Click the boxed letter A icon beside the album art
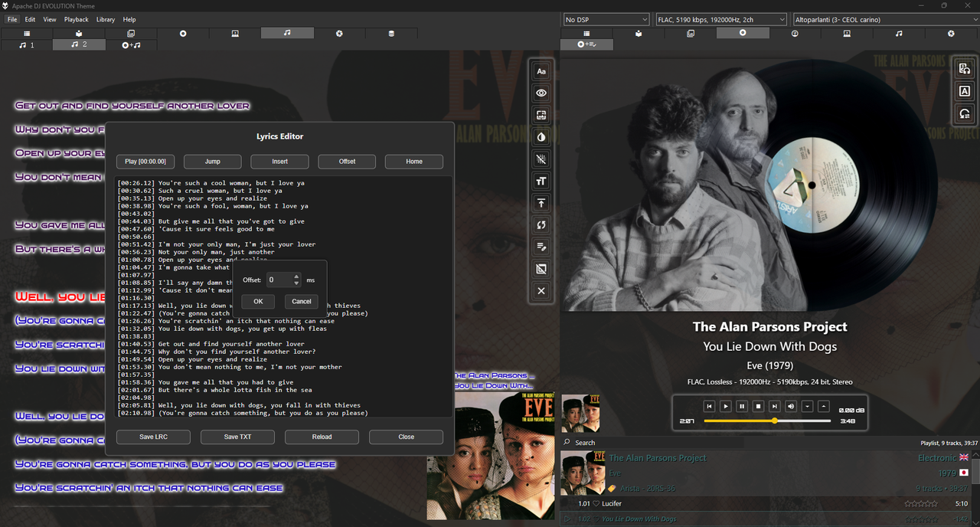The image size is (980, 527). click(x=965, y=91)
